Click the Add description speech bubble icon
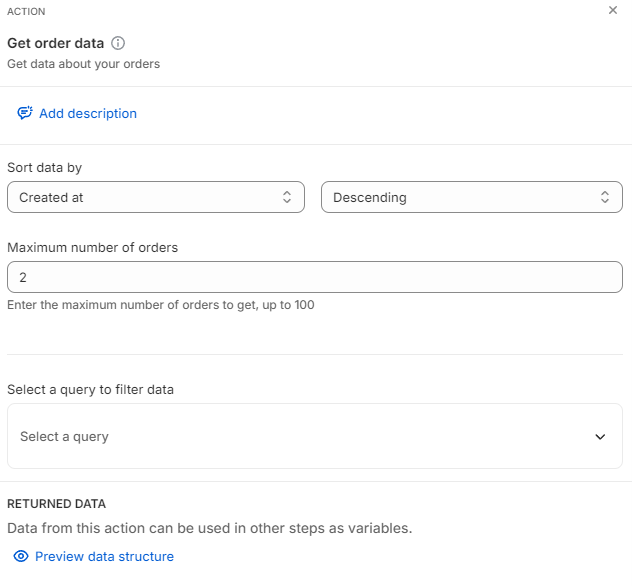This screenshot has width=632, height=586. click(x=25, y=113)
